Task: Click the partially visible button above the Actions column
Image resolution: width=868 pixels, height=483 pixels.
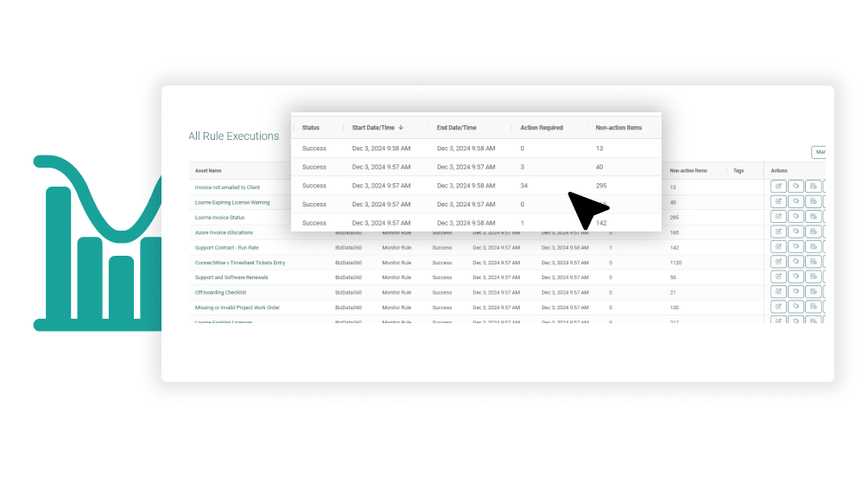Action: click(819, 152)
